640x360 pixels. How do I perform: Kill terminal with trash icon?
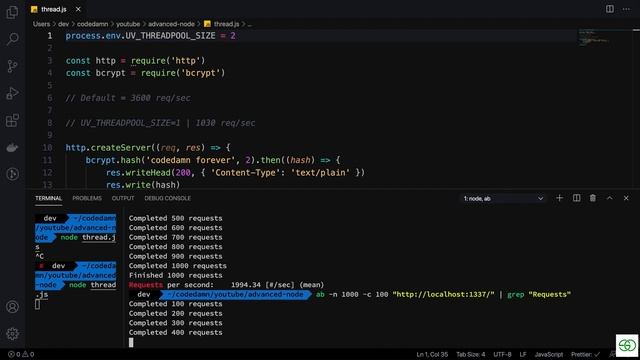coord(593,198)
